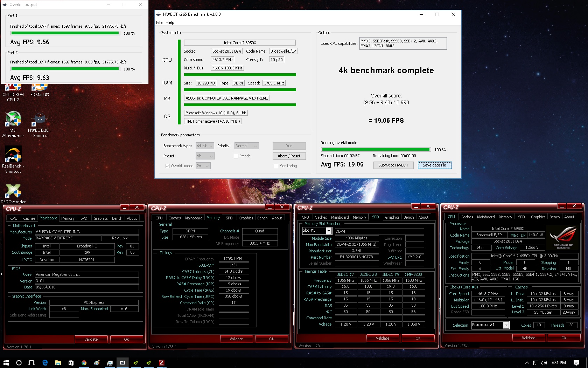The image size is (588, 368).
Task: Click the Run benchmark button
Action: click(289, 146)
